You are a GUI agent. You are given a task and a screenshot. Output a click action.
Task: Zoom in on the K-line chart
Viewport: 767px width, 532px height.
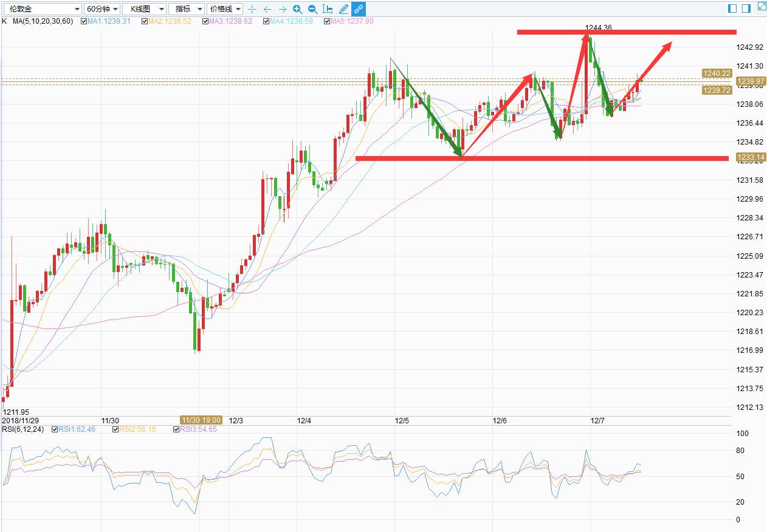coord(297,9)
